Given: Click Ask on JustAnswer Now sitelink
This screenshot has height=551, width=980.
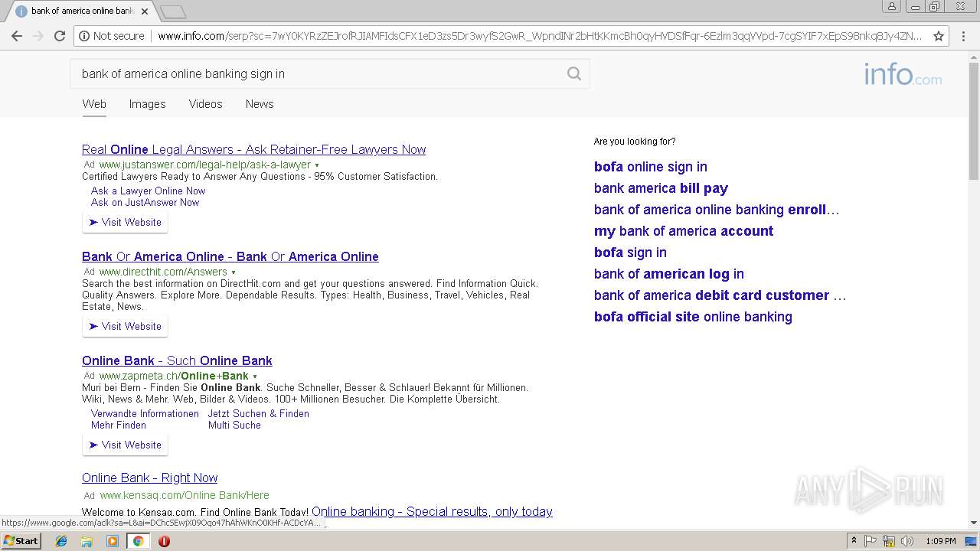Looking at the screenshot, I should 145,202.
